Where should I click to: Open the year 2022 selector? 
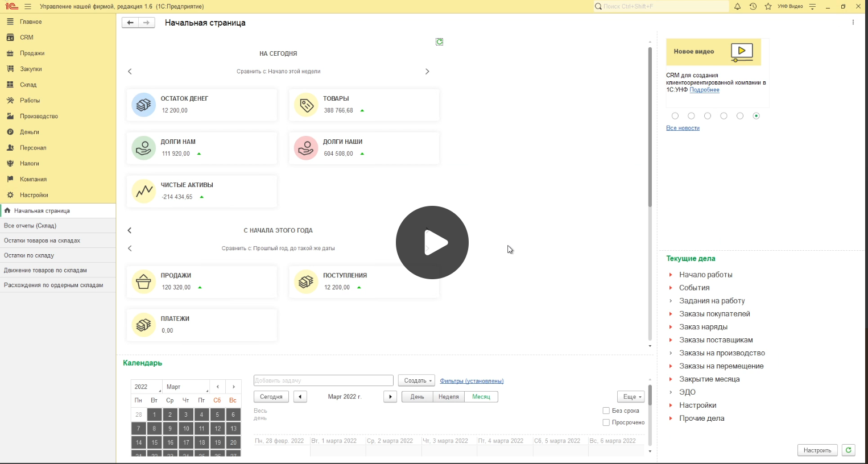pos(147,387)
